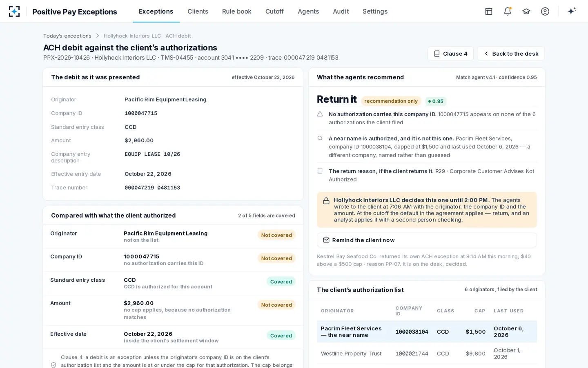The width and height of the screenshot is (588, 368).
Task: Follow the Today's exceptions breadcrumb link
Action: [x=67, y=36]
